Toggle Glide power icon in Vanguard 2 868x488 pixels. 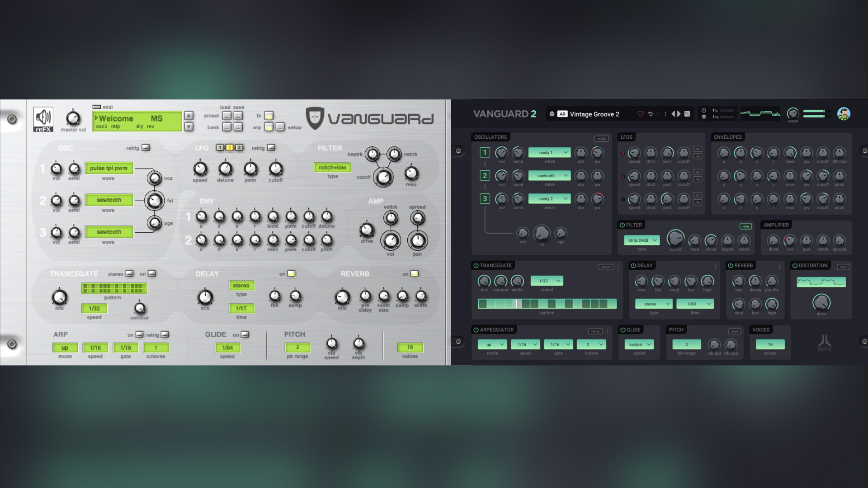(x=623, y=330)
